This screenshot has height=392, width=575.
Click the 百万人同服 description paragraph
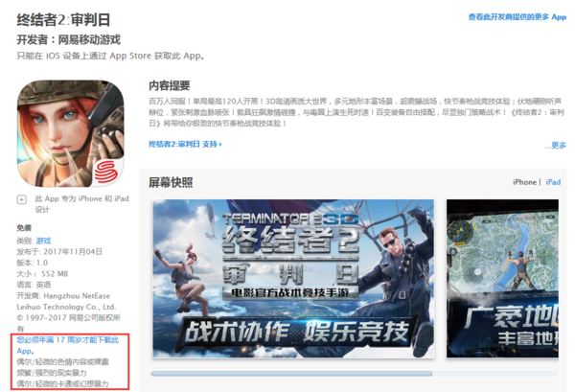tap(356, 112)
